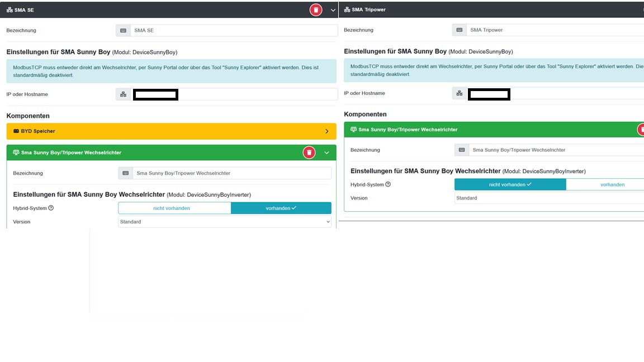Click keyboard icon beside SMA Tripower Bezeichnung field
Screen dimensions: 644x362
(459, 30)
